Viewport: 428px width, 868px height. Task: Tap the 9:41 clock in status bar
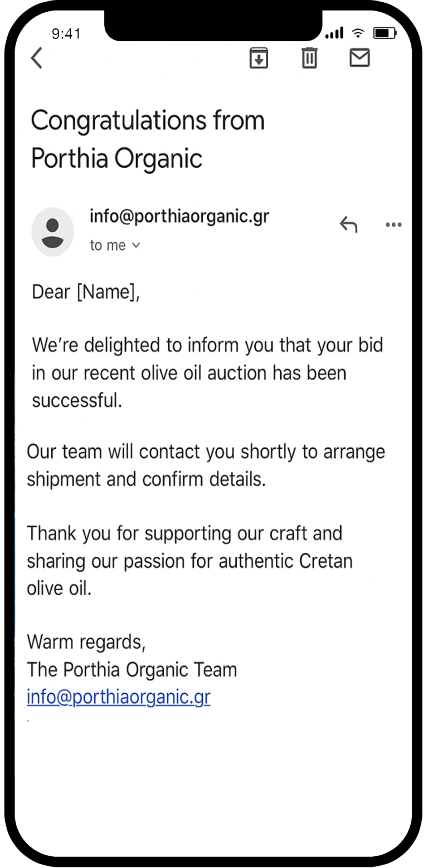coord(66,34)
